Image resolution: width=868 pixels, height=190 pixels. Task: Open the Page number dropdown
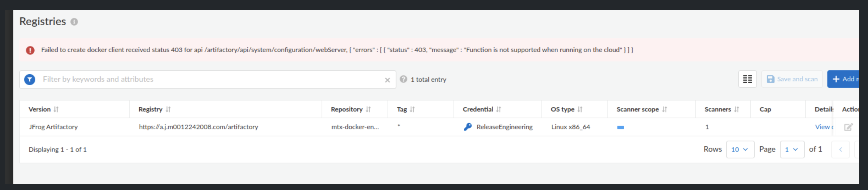(792, 149)
